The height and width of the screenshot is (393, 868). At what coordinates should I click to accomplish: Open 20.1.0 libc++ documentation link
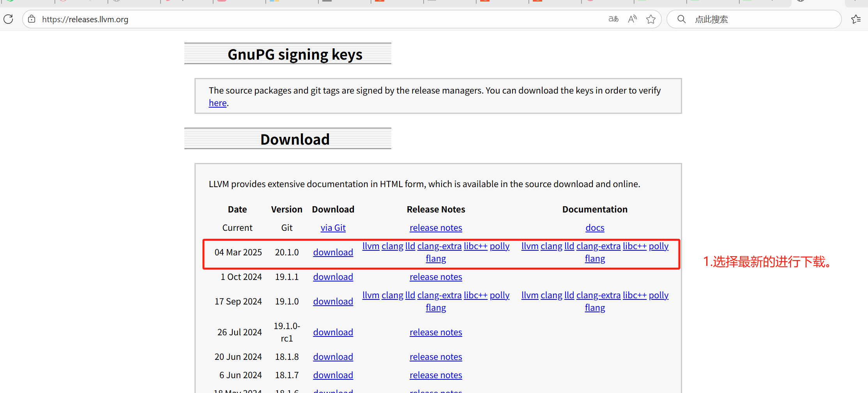[x=635, y=246]
